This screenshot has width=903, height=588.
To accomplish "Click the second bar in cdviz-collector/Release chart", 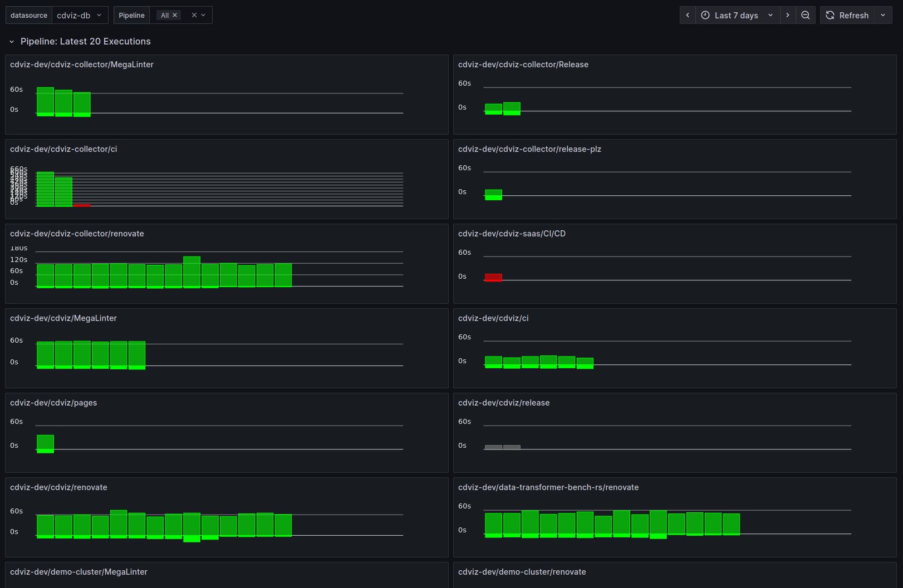I will [512, 108].
